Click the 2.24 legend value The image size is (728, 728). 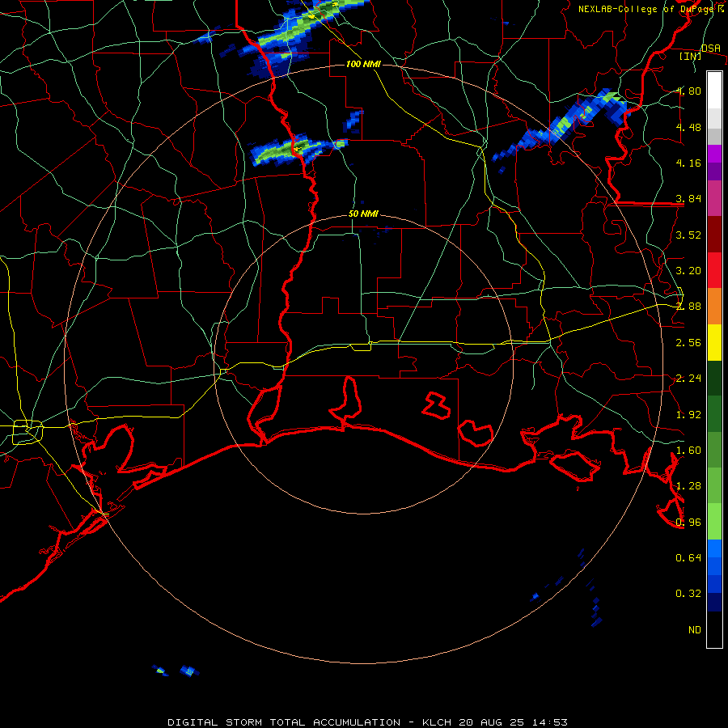coord(688,379)
